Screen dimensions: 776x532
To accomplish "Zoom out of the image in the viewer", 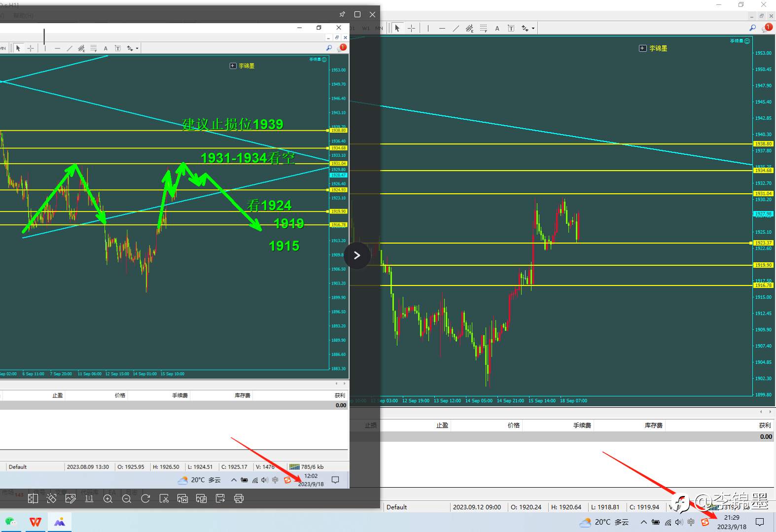I will (127, 498).
